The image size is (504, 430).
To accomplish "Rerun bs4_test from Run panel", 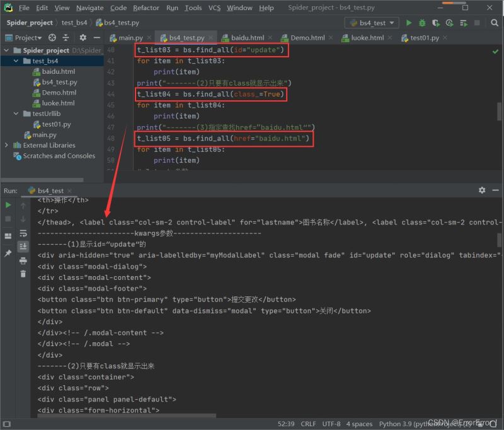I will pyautogui.click(x=8, y=205).
